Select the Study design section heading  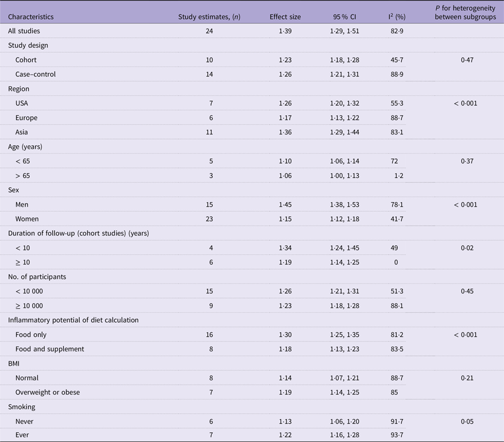[29, 45]
